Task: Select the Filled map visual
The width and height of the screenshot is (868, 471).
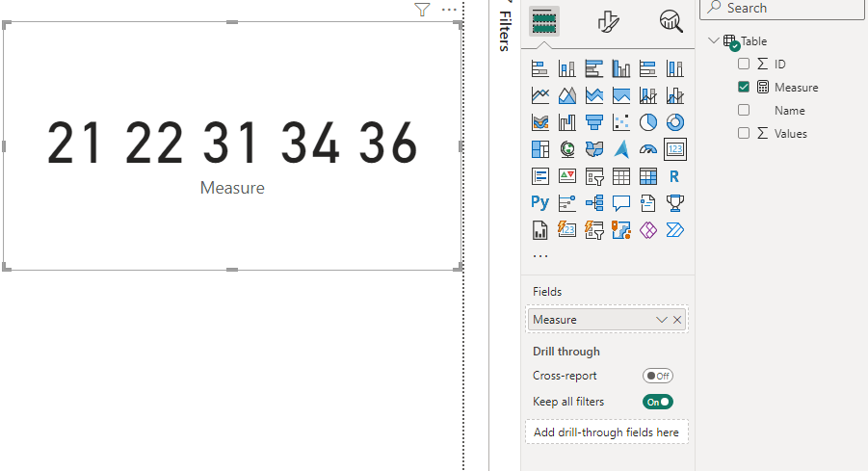Action: click(x=594, y=149)
